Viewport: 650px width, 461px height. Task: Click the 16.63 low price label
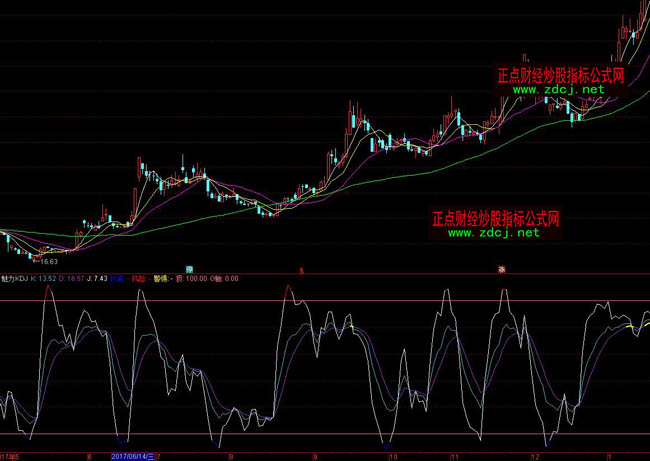click(x=48, y=261)
